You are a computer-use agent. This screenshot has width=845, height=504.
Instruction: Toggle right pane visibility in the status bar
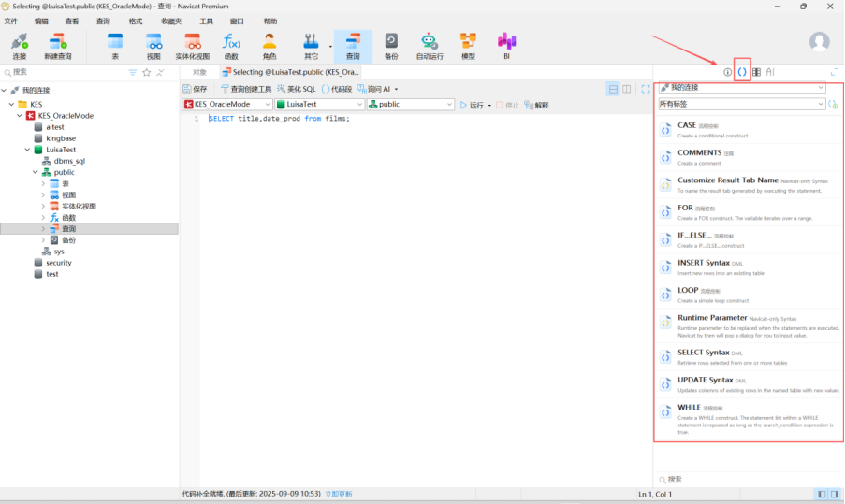[x=834, y=494]
